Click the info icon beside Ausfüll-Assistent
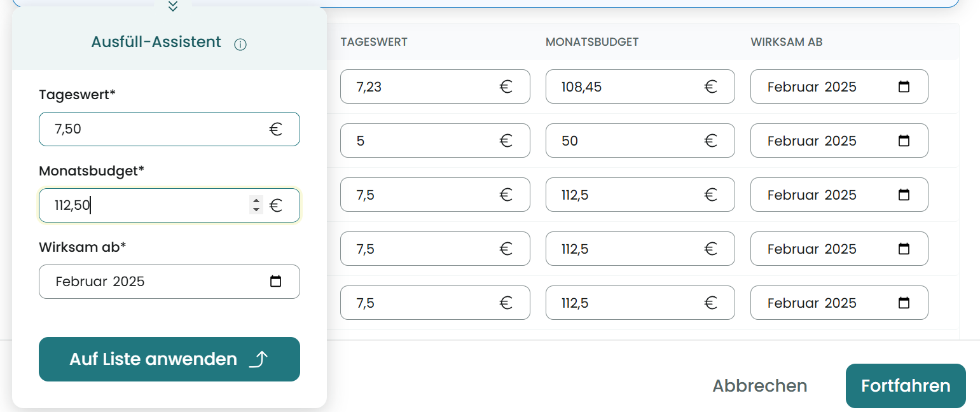 coord(240,45)
